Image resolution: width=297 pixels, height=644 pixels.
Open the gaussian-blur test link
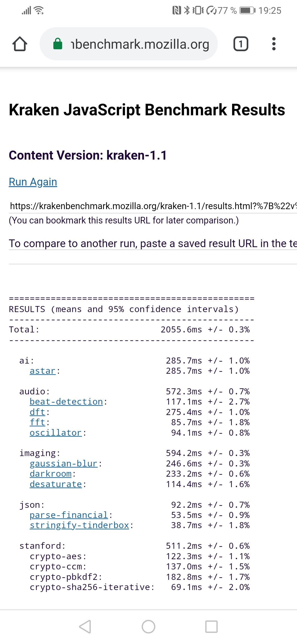click(64, 464)
